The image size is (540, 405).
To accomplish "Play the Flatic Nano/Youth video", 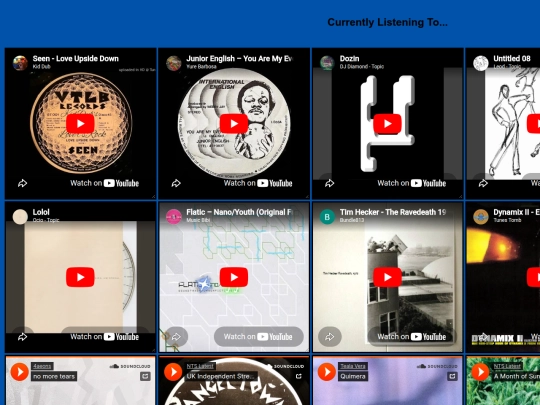I will [234, 277].
